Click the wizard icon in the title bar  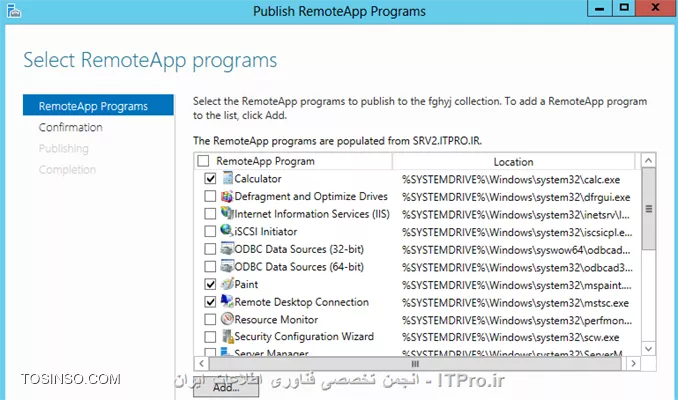13,10
